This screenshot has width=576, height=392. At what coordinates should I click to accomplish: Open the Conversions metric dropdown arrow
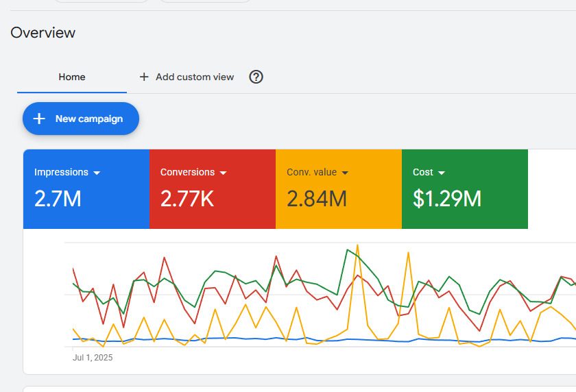click(x=223, y=173)
